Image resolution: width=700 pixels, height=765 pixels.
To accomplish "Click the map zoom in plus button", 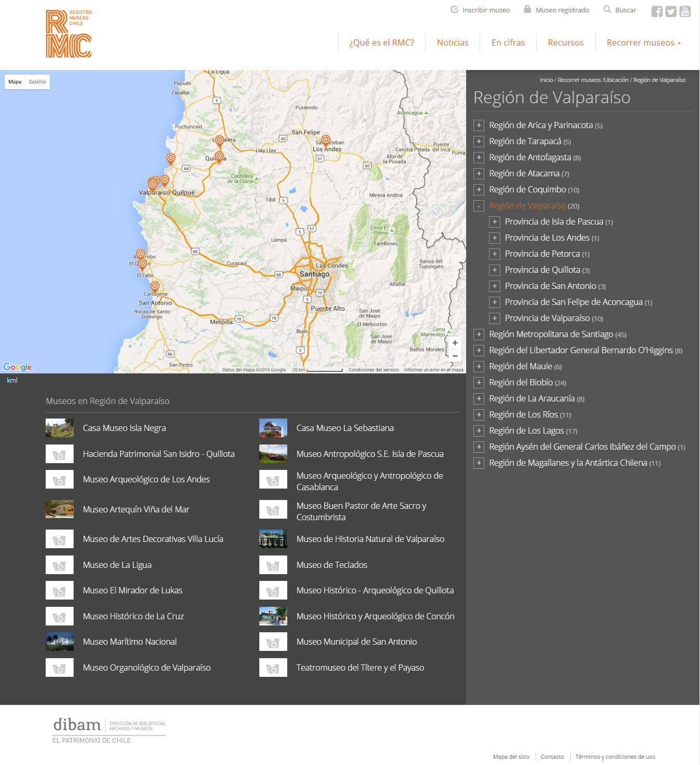I will point(455,343).
